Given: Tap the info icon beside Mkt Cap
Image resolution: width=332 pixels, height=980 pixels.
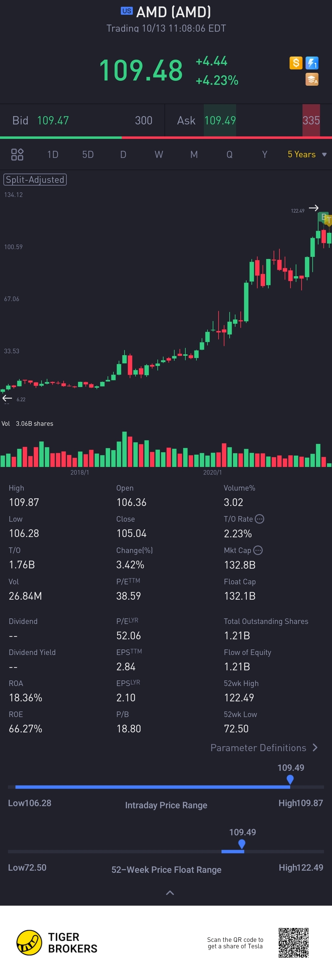Looking at the screenshot, I should coord(258,550).
